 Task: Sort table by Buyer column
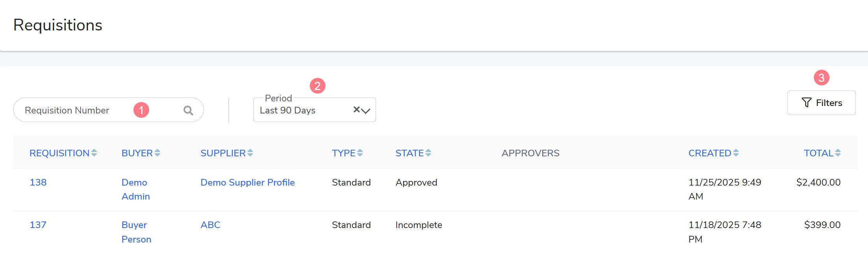coord(141,153)
